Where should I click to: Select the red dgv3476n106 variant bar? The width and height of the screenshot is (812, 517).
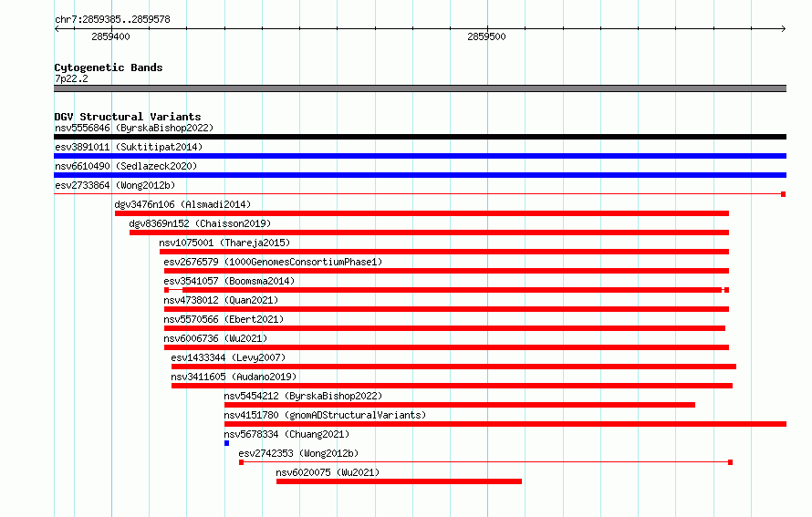[422, 213]
